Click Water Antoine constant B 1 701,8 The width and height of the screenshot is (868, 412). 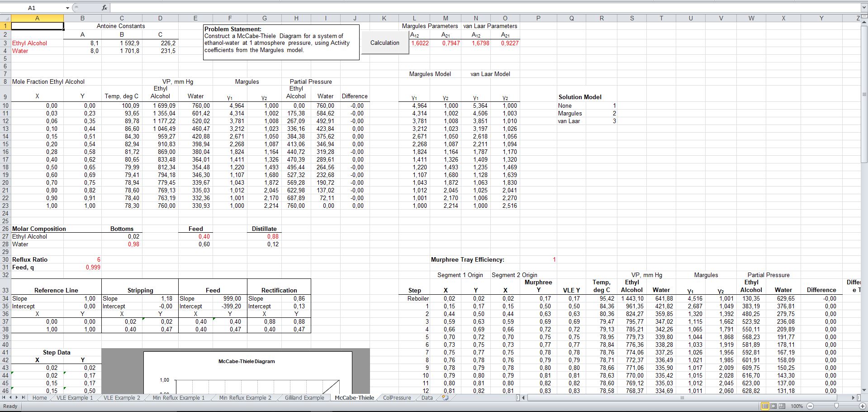point(129,51)
